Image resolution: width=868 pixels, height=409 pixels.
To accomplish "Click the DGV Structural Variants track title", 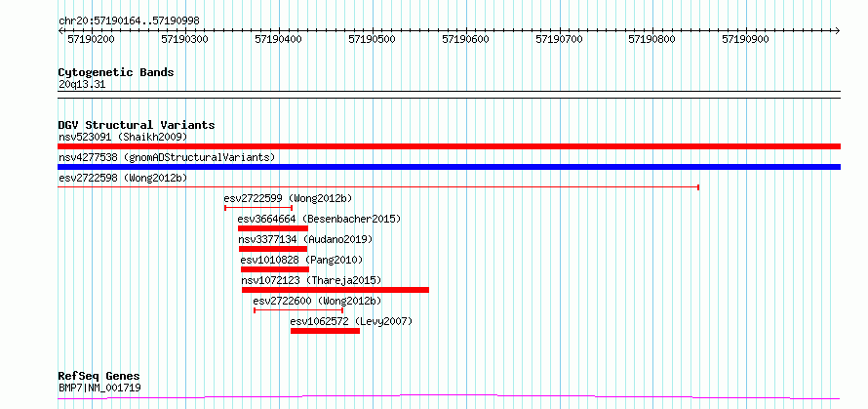I will pyautogui.click(x=137, y=125).
